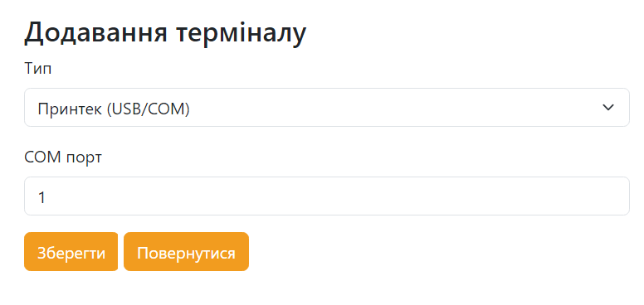Go back using the Повернутися button
This screenshot has height=305, width=644.
(186, 252)
